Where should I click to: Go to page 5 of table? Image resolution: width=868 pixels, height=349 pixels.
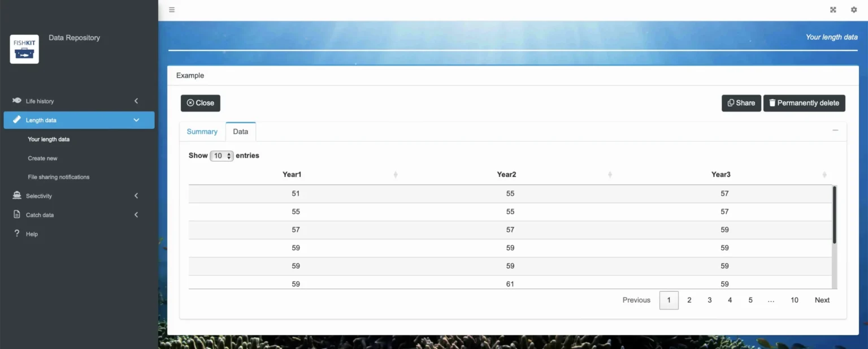click(750, 300)
